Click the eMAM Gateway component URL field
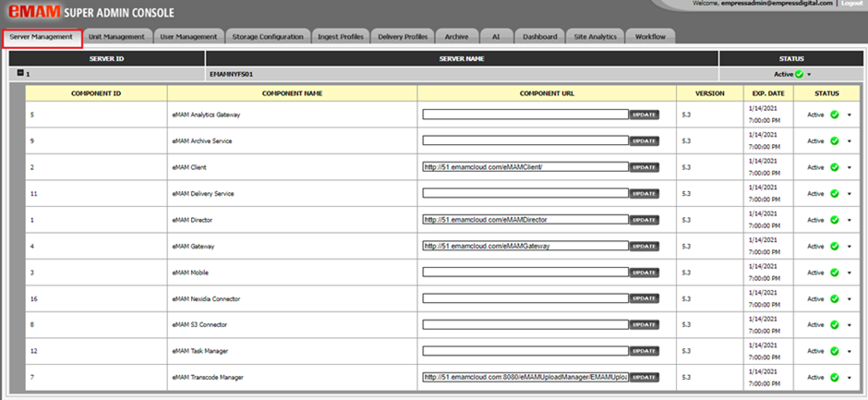 point(525,246)
